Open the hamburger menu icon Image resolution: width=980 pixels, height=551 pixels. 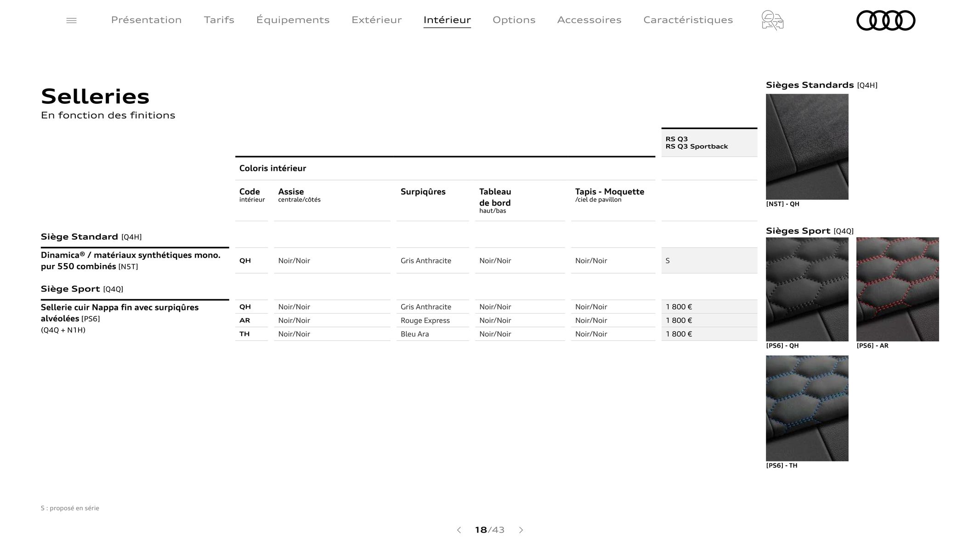[x=71, y=20]
